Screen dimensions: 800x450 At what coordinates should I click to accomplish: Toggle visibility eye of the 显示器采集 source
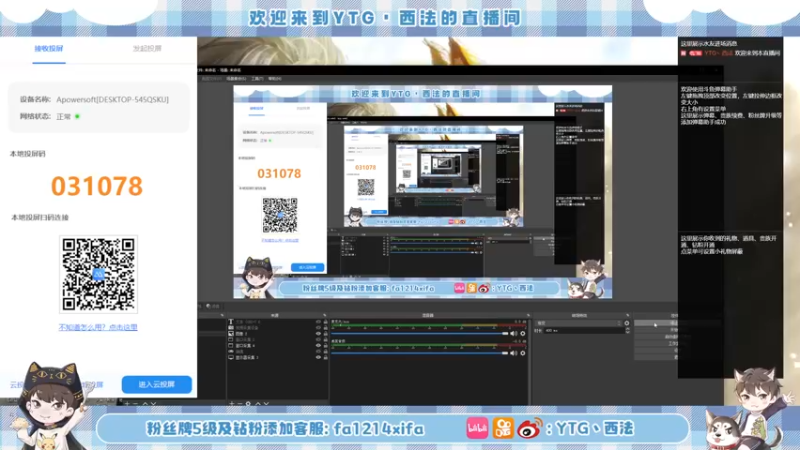(x=318, y=357)
